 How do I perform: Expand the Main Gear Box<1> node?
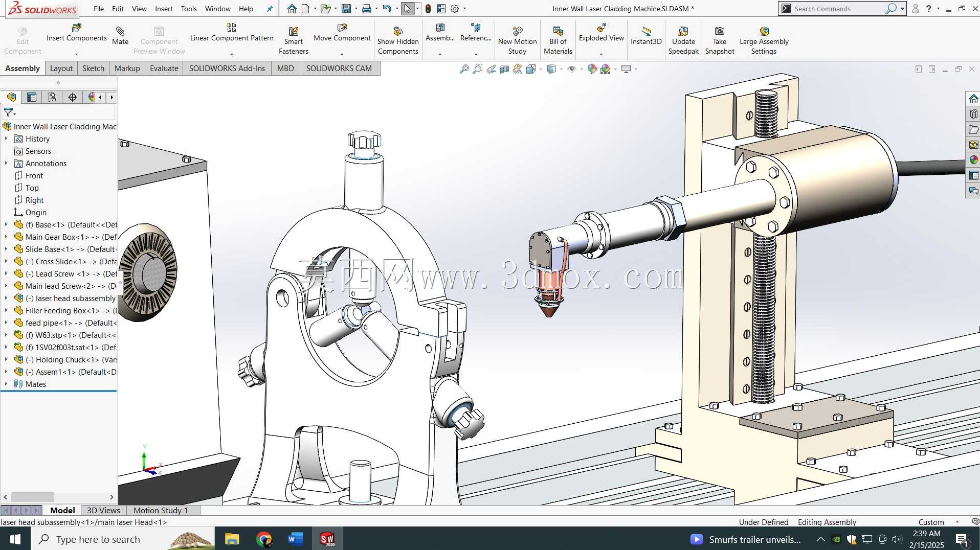click(x=6, y=237)
